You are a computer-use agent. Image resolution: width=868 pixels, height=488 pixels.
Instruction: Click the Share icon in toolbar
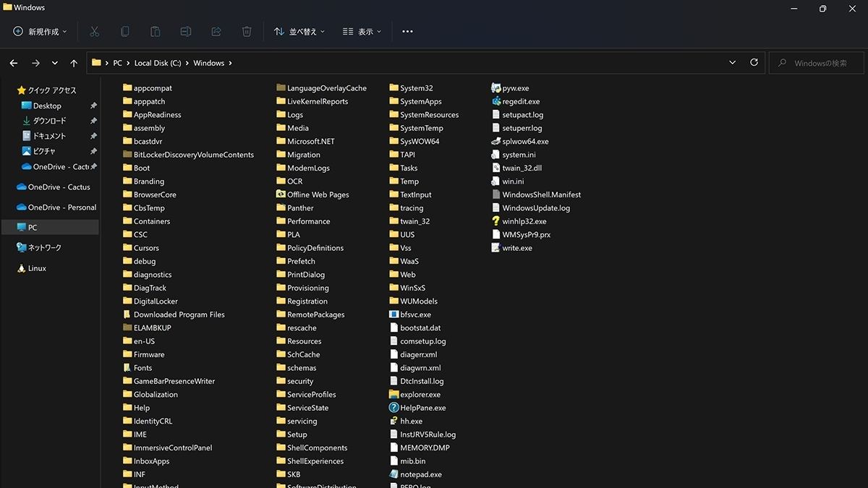click(216, 32)
